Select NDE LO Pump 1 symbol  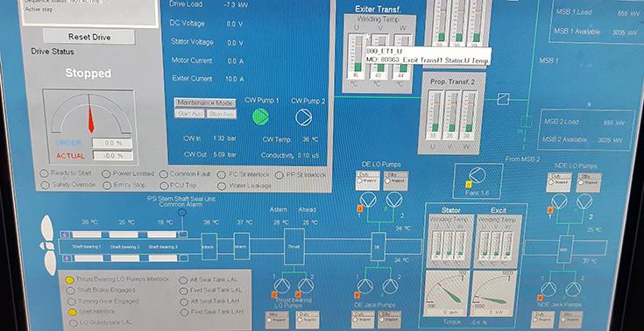pyautogui.click(x=559, y=201)
